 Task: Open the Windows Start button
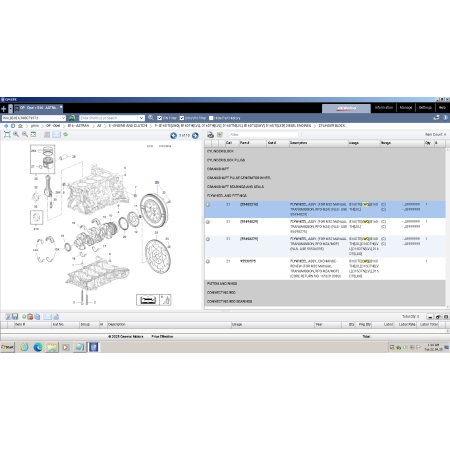coord(8,347)
